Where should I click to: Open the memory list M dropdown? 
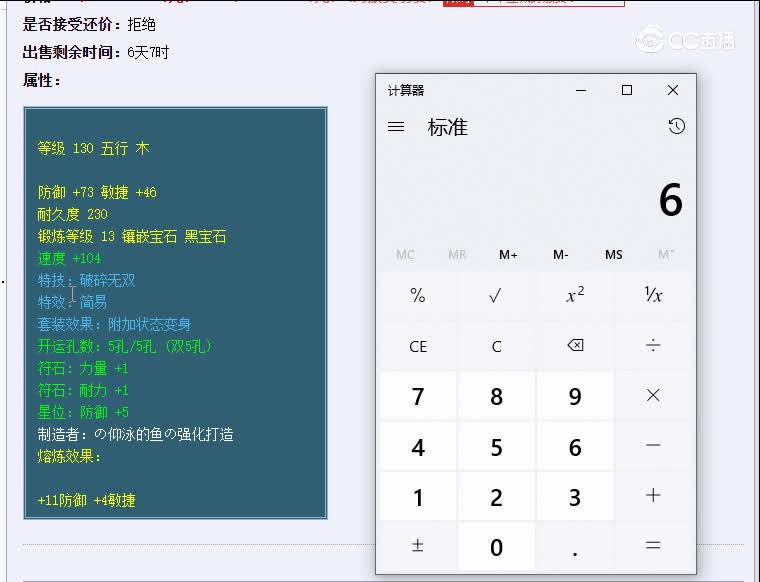[665, 254]
